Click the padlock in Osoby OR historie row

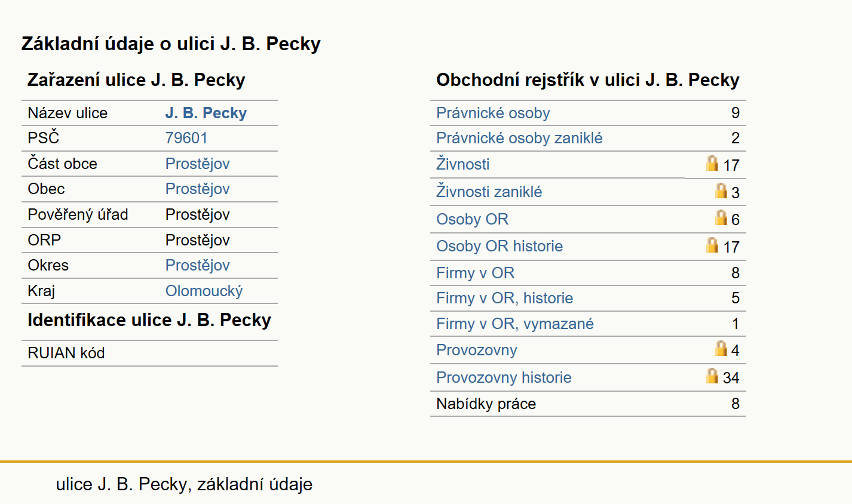712,245
